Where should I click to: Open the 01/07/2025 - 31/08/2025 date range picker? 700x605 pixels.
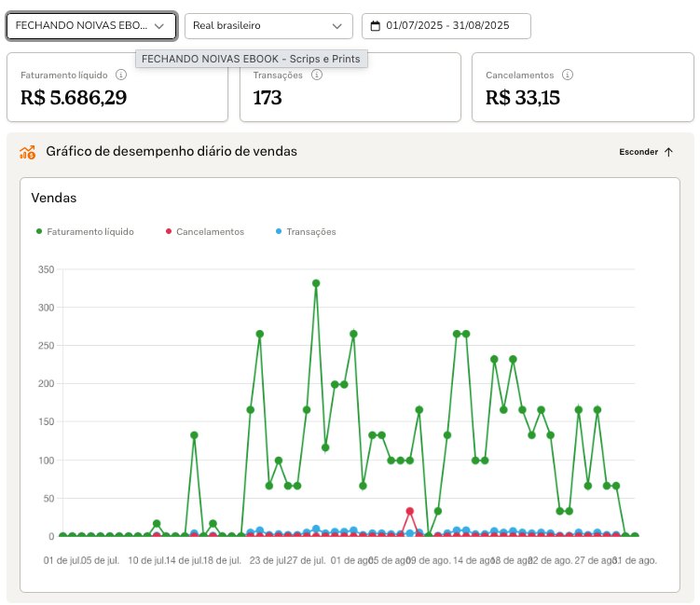[x=446, y=26]
